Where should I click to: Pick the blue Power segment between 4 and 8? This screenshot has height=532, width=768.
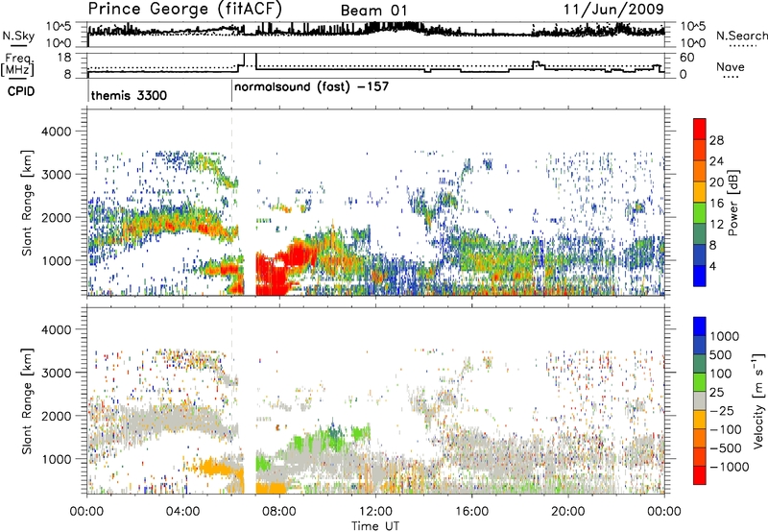point(700,254)
